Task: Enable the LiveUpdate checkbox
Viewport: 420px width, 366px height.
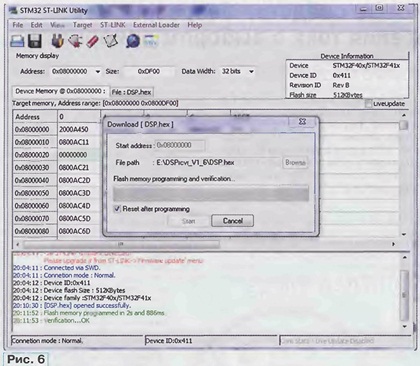Action: [368, 104]
